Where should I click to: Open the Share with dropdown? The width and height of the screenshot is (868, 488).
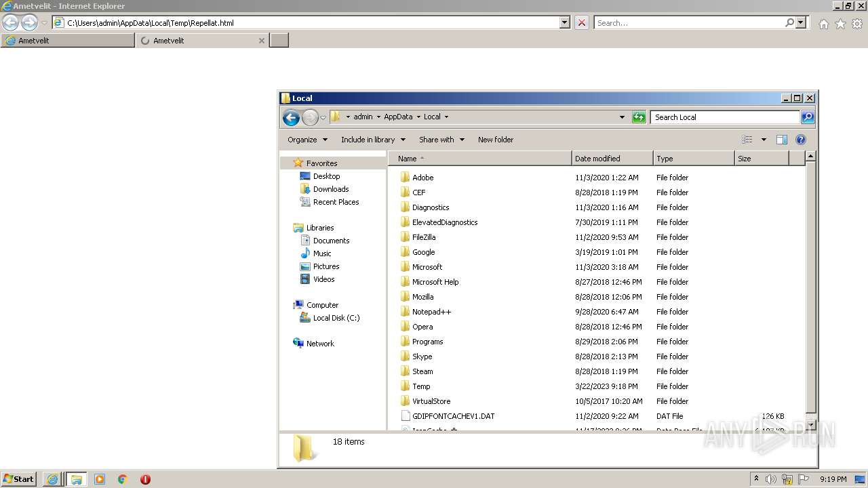click(441, 140)
